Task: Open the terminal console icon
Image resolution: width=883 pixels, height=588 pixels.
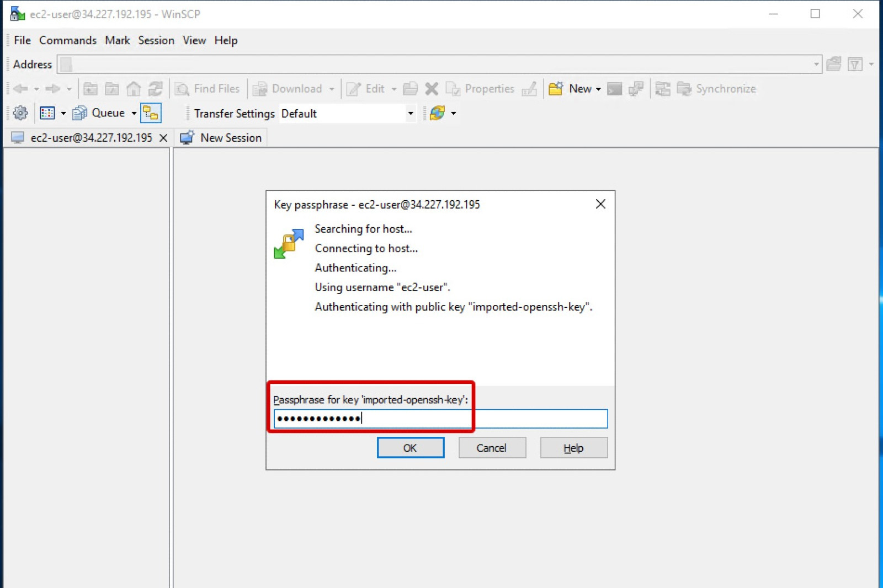Action: pos(614,89)
